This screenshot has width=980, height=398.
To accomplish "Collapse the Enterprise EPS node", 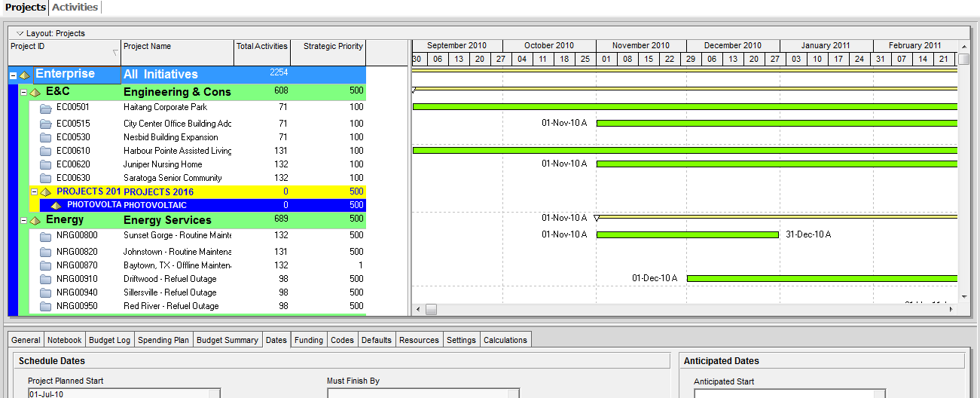I will coord(13,75).
